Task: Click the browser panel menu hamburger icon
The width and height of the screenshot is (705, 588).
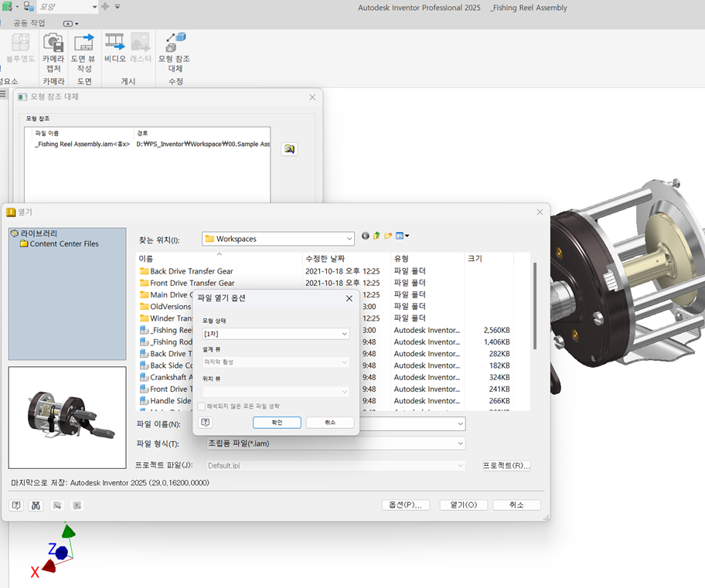Action: [3, 93]
